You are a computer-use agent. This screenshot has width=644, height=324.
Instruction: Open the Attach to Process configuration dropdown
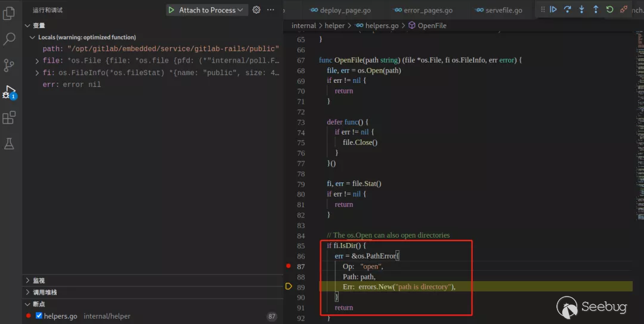(x=211, y=10)
